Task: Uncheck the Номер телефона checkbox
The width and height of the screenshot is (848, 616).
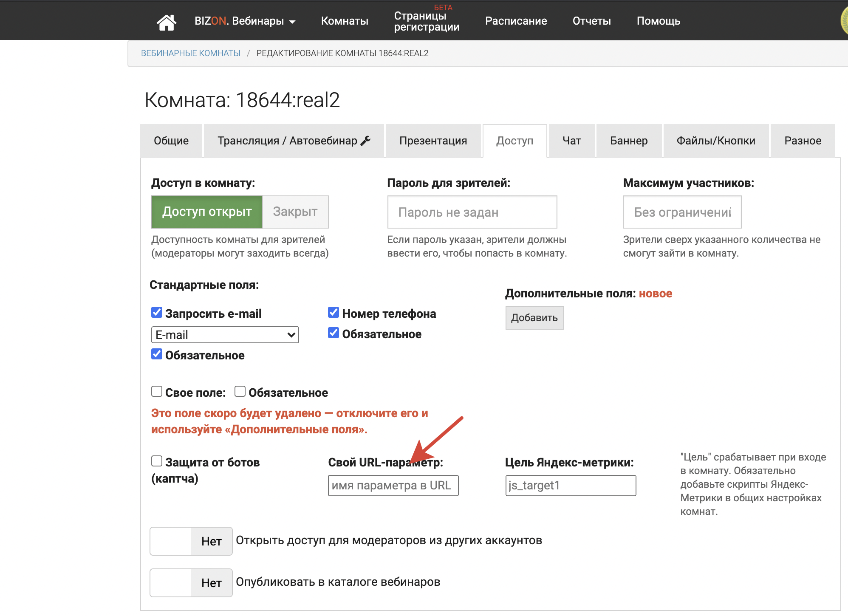Action: point(334,313)
